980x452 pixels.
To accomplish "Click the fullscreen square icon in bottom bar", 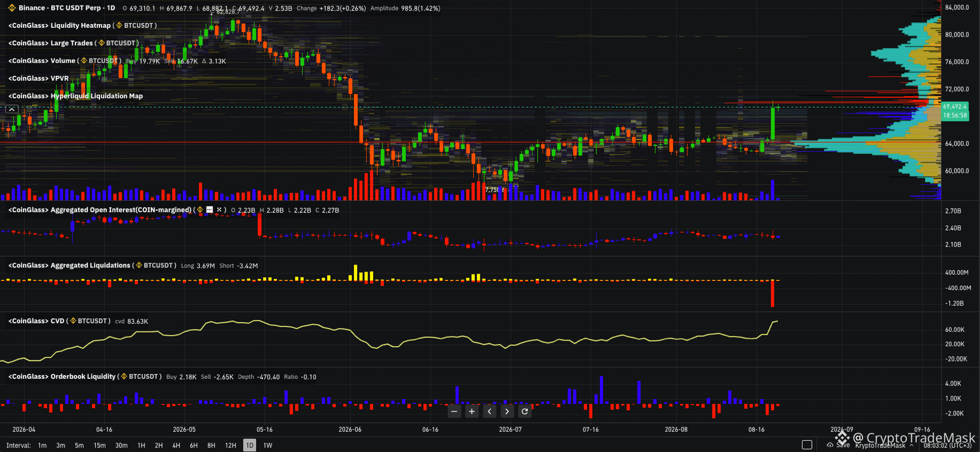I will (807, 445).
